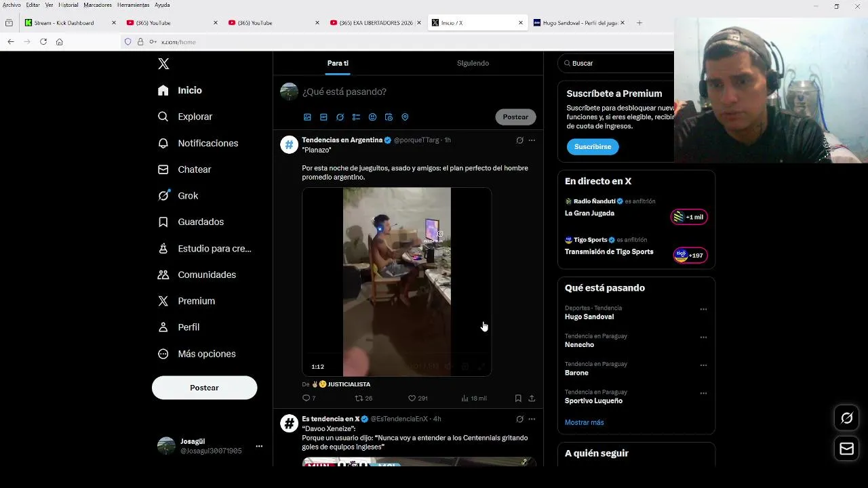
Task: Open JUSTICIALISTA source under video
Action: tap(349, 384)
